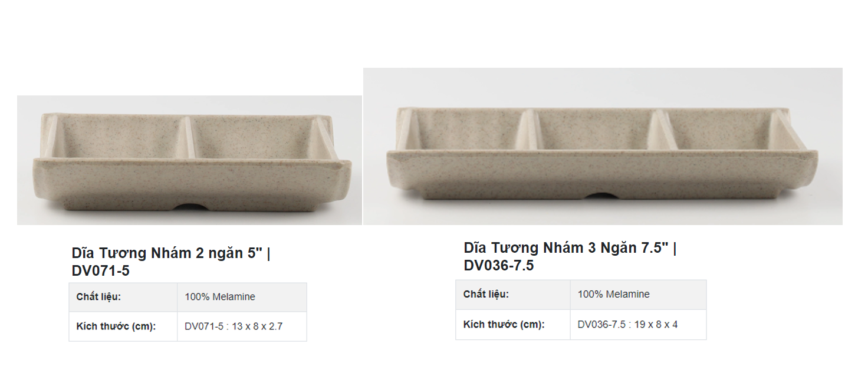868x380 pixels.
Task: Click "100% Melamine" cell in the DV036-7.5 table
Action: coord(613,294)
